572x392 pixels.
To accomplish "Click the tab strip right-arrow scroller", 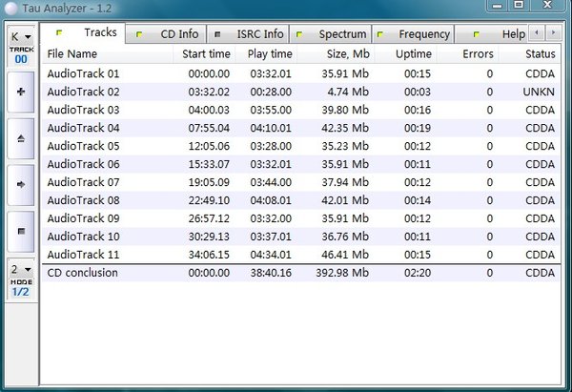I will click(x=553, y=32).
